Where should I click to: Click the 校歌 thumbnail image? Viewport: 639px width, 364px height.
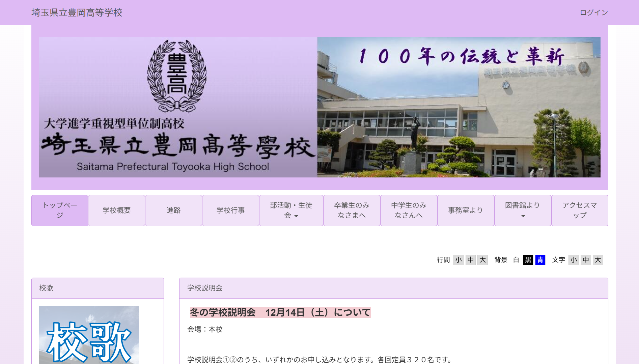89,335
